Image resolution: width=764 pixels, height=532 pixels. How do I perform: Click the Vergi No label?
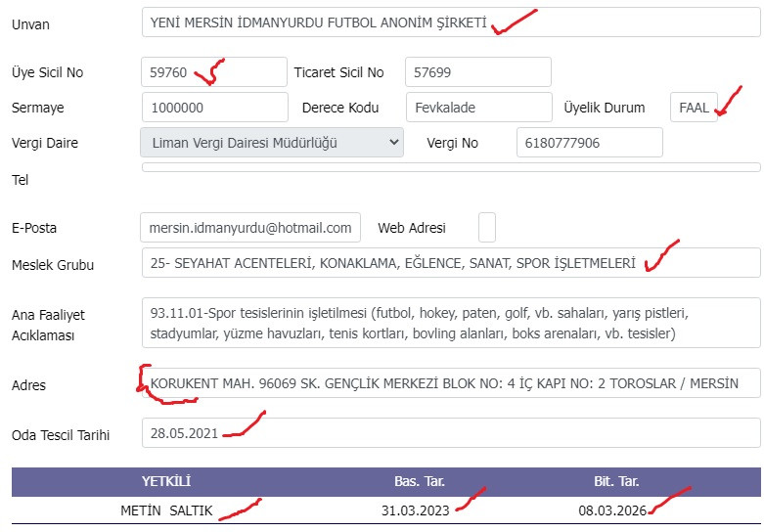pyautogui.click(x=452, y=143)
